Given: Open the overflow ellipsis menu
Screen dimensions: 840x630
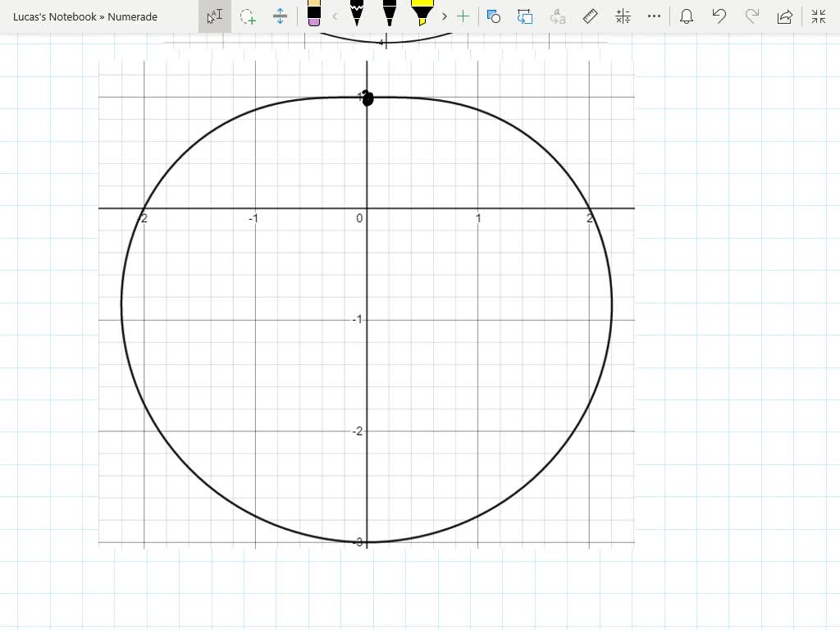Looking at the screenshot, I should coord(654,16).
